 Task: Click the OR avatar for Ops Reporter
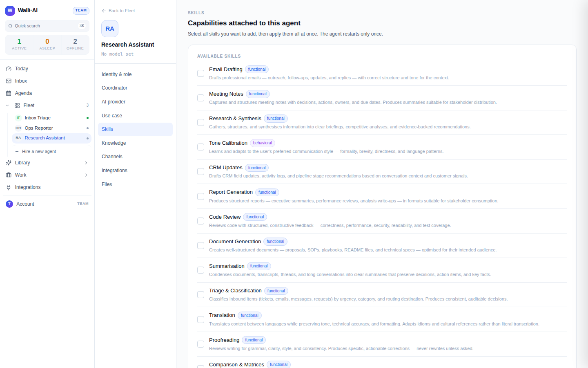click(18, 128)
